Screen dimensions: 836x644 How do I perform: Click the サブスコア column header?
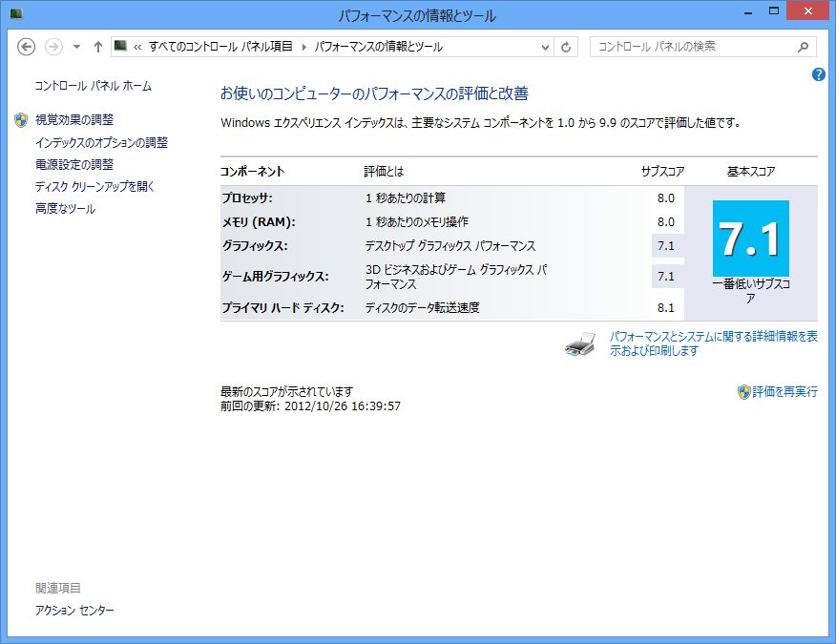662,172
